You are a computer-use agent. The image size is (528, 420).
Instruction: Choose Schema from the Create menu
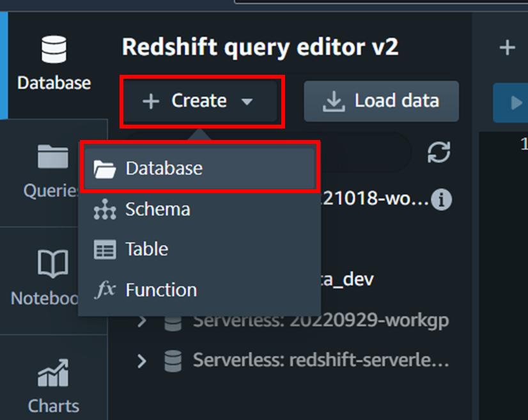point(199,209)
